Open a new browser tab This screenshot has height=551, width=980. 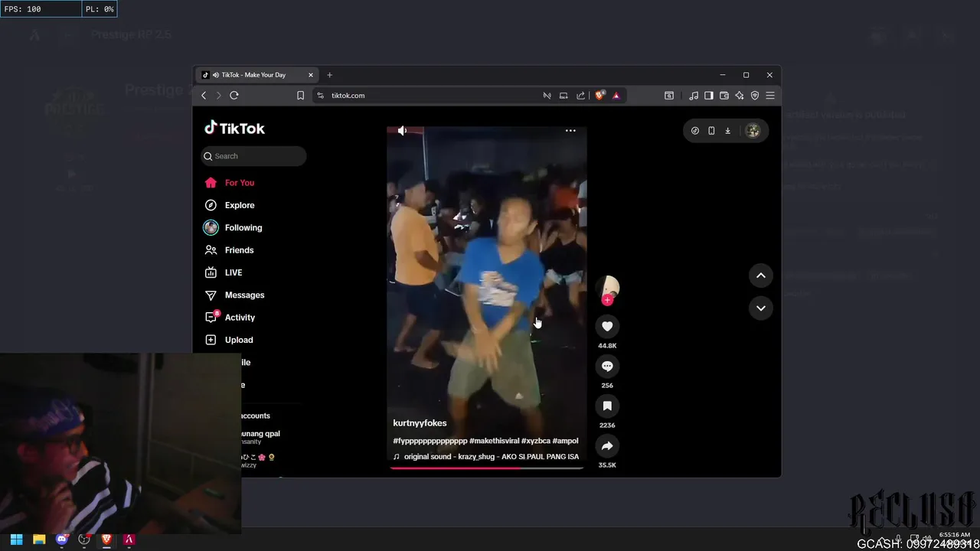click(x=330, y=75)
